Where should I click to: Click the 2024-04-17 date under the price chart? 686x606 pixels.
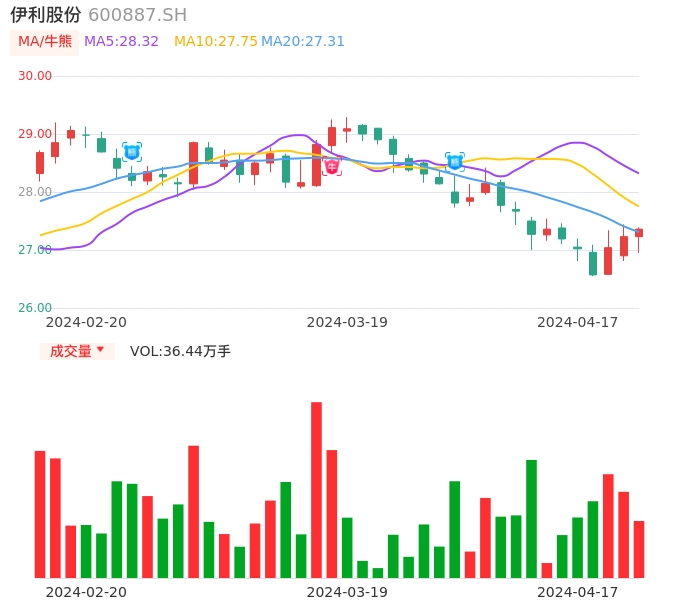[x=578, y=322]
